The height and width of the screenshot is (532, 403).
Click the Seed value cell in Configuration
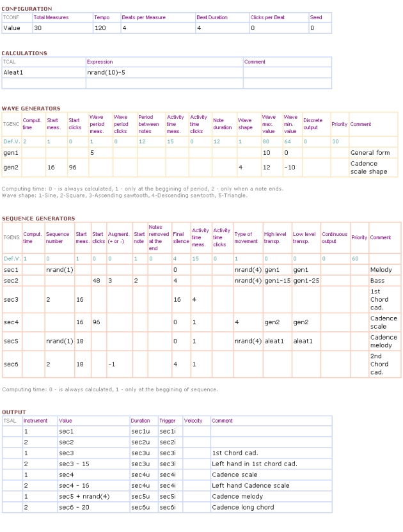[319, 28]
